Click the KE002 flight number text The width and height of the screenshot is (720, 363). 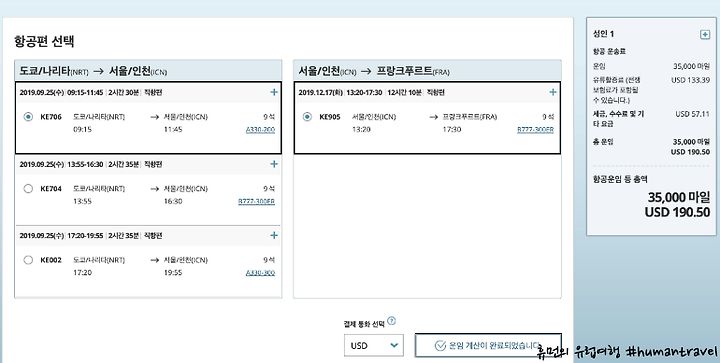click(x=51, y=260)
